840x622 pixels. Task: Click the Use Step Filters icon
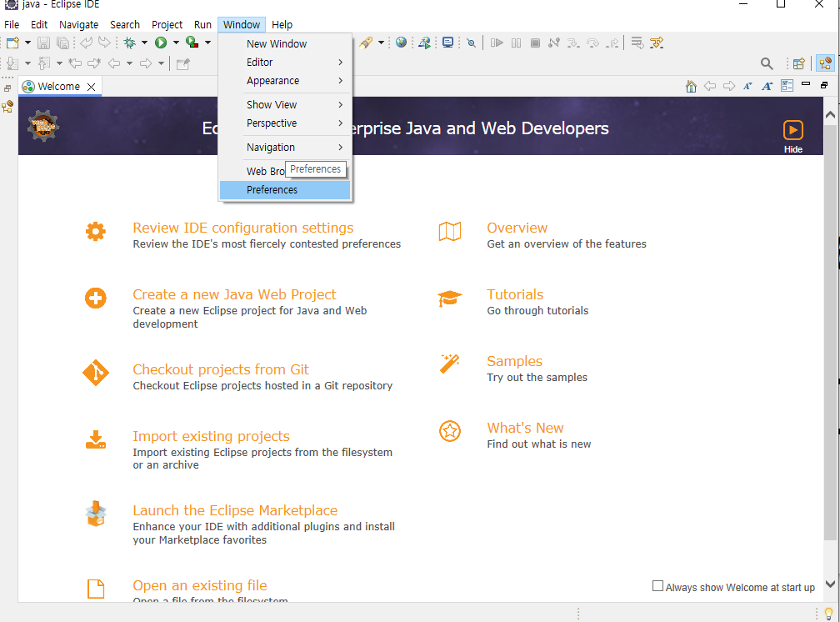tap(657, 43)
